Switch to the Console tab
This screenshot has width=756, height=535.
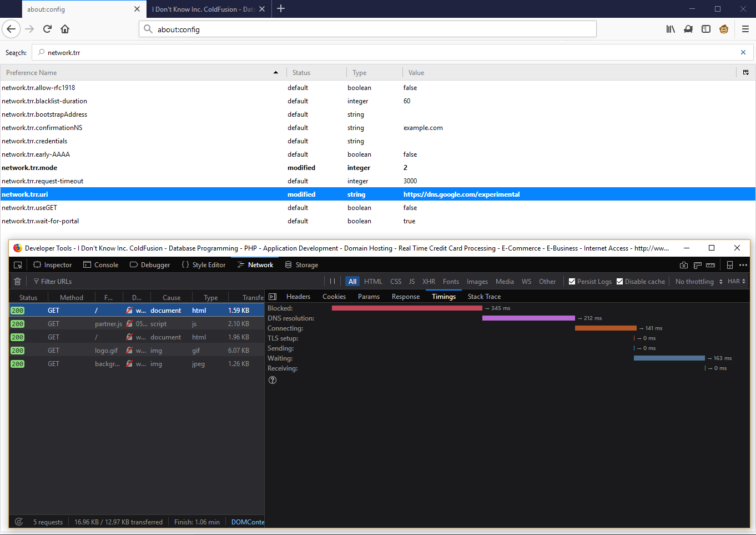100,265
